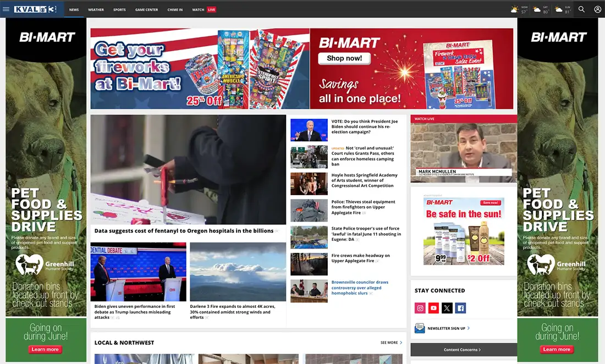The image size is (605, 364).
Task: Click the stolen firefighter equipment thumbnail
Action: click(309, 210)
